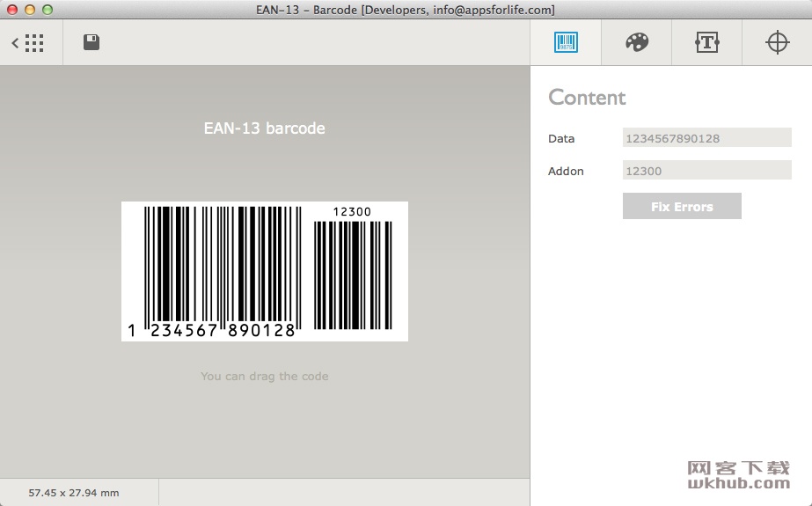This screenshot has height=506, width=812.
Task: Save the barcode with the floppy disk icon
Action: pos(91,42)
